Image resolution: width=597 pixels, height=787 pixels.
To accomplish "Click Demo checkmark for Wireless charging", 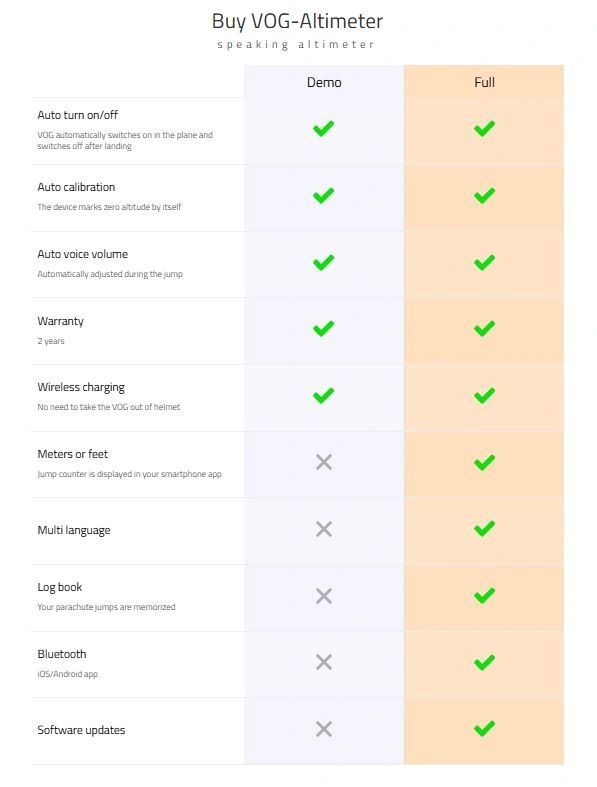I will [323, 395].
